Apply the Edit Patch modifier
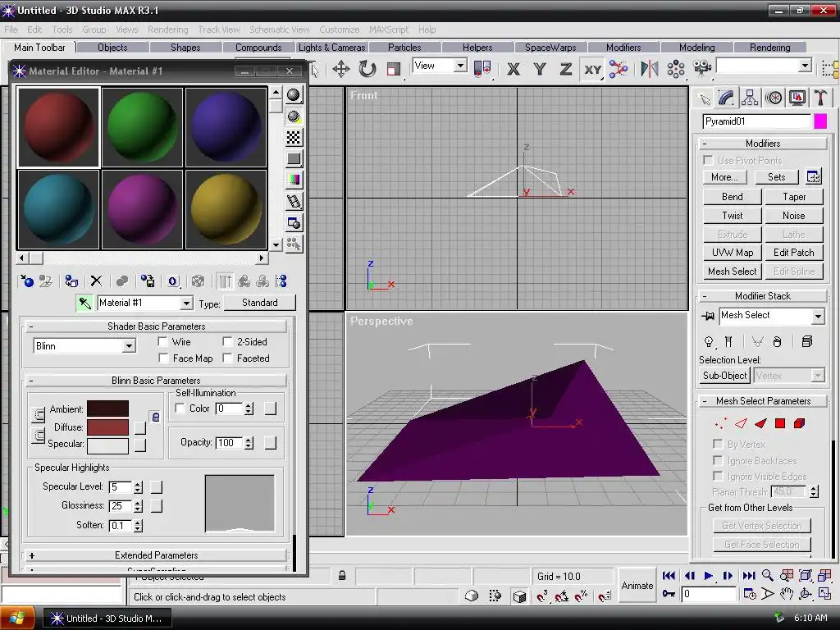This screenshot has height=630, width=840. click(793, 253)
